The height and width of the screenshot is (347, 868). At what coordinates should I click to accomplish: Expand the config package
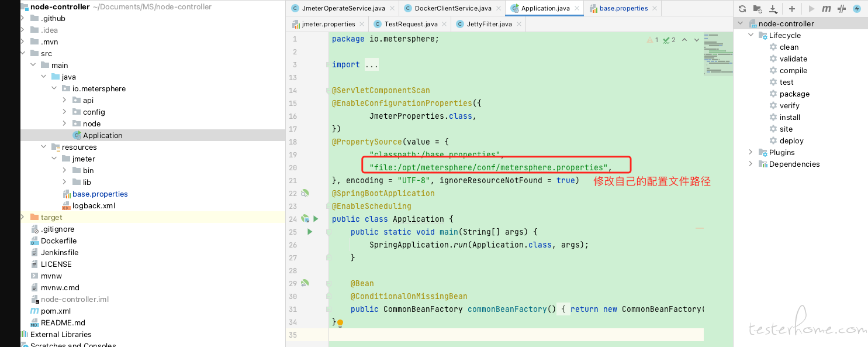click(x=65, y=112)
